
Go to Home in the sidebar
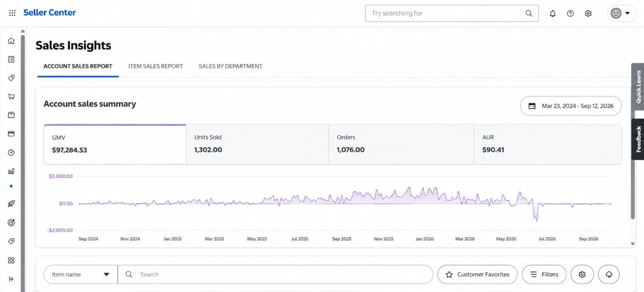(x=11, y=41)
